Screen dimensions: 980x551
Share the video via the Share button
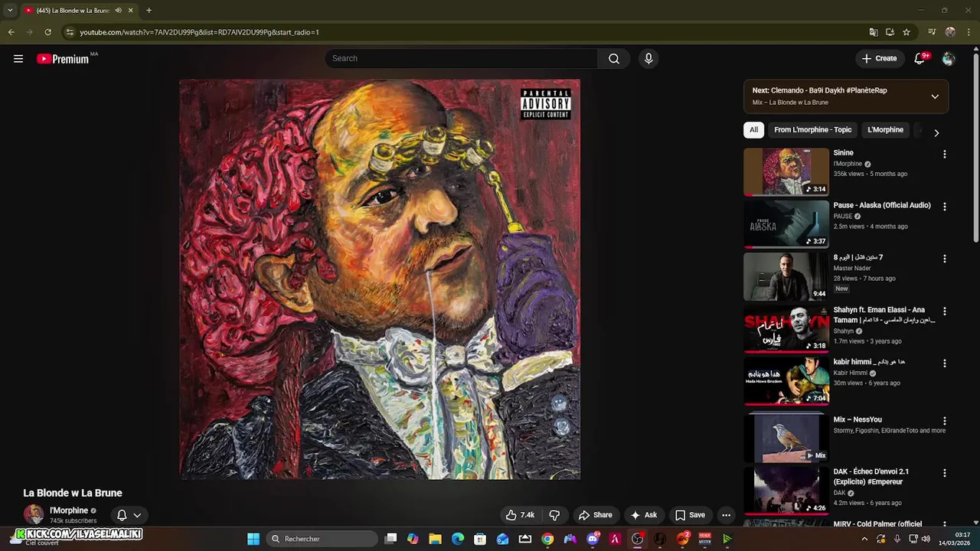click(x=595, y=515)
